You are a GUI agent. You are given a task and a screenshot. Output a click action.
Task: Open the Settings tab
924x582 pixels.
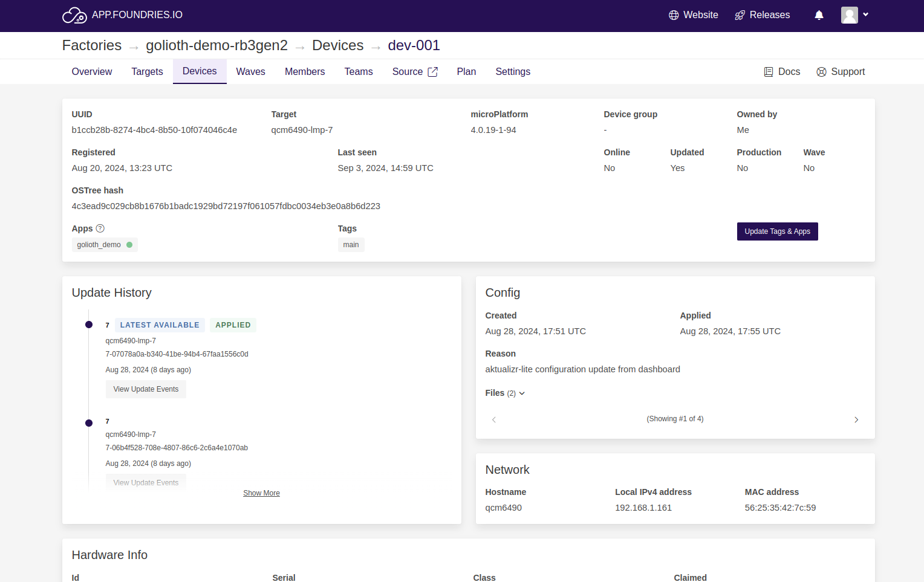tap(513, 72)
